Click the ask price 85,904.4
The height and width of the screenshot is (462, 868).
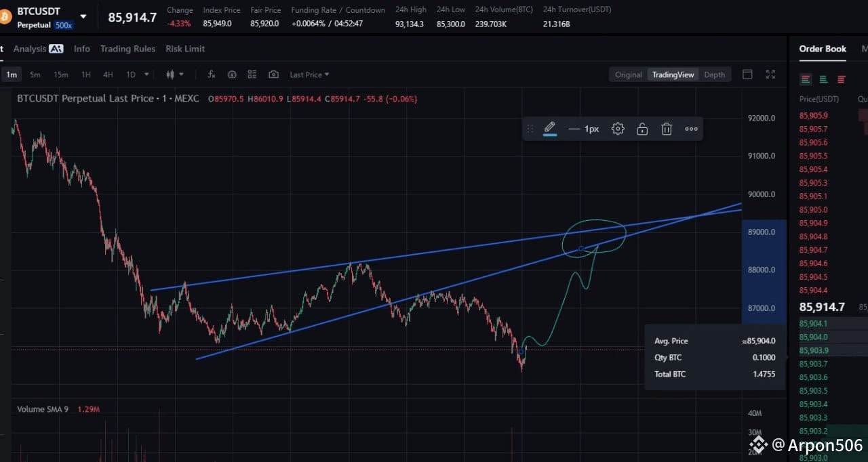point(813,291)
